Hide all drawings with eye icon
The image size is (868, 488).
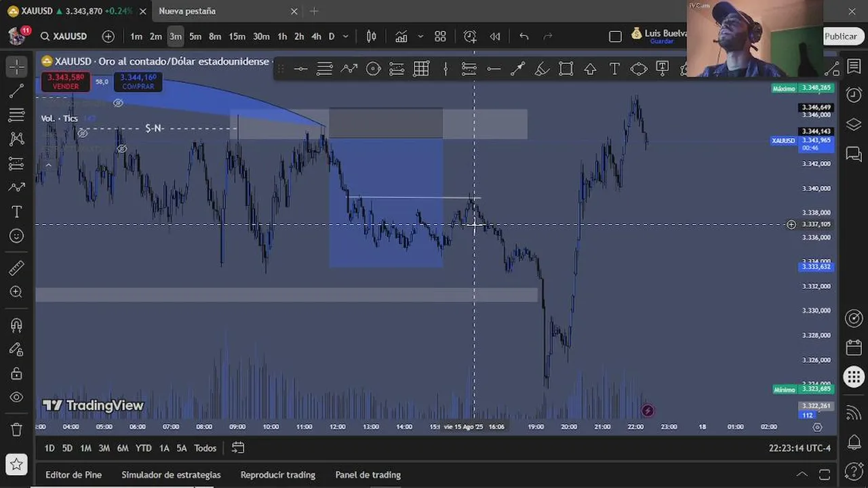[16, 397]
